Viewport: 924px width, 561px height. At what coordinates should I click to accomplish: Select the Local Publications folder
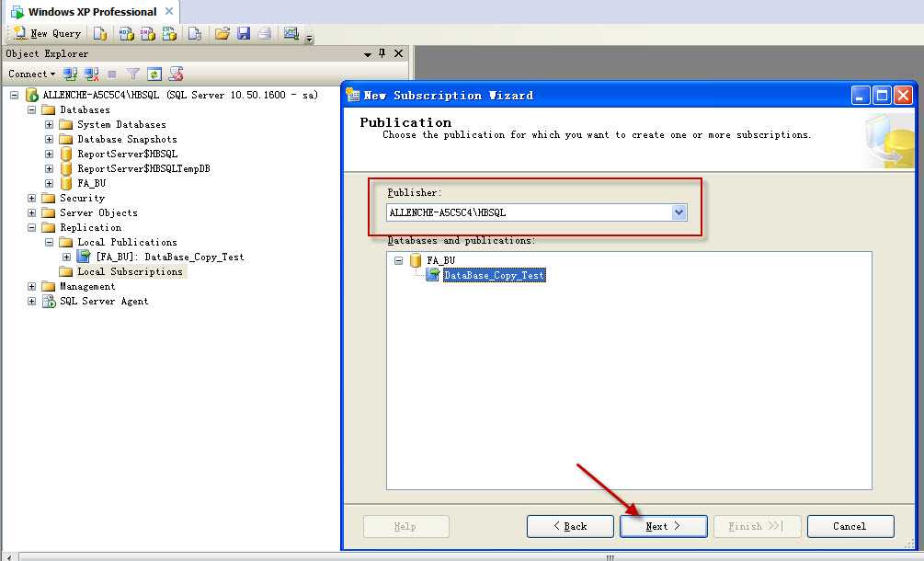pos(127,242)
